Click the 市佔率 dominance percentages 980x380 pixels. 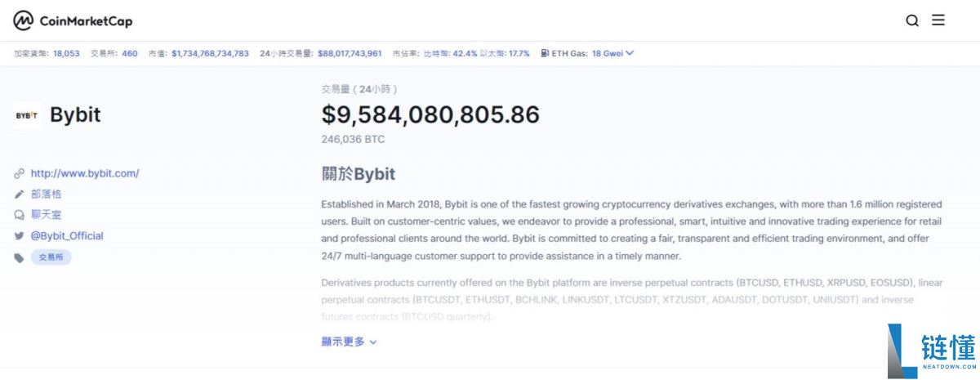click(x=477, y=53)
